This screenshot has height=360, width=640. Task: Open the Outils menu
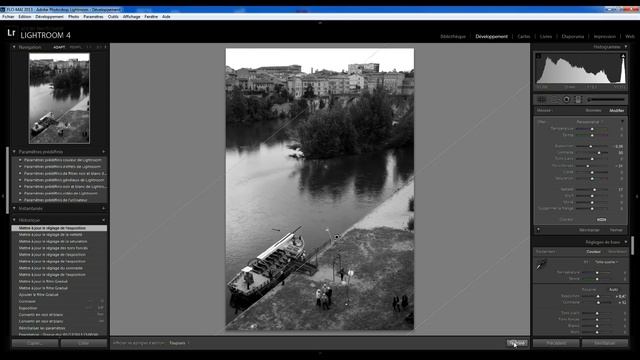click(113, 17)
